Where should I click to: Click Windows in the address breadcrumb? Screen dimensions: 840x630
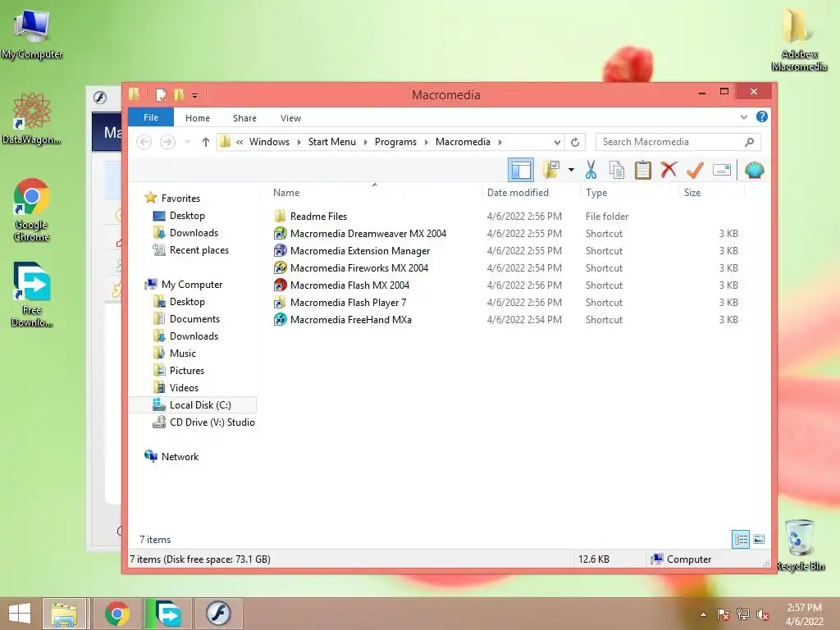click(269, 142)
